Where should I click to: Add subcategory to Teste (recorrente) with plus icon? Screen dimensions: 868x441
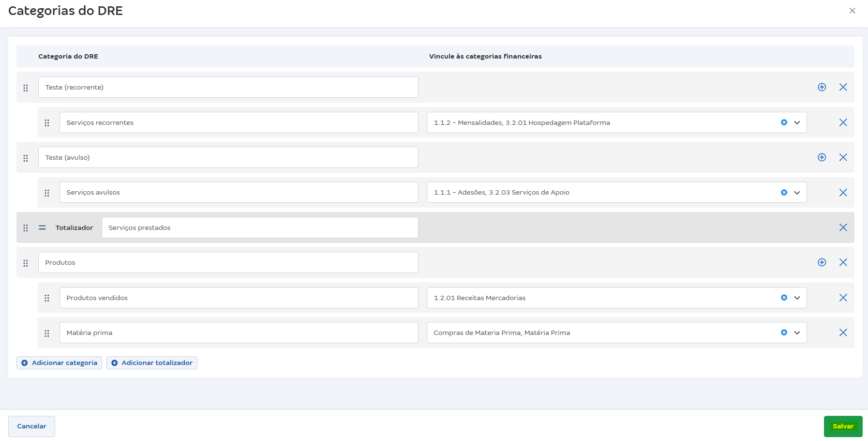822,87
